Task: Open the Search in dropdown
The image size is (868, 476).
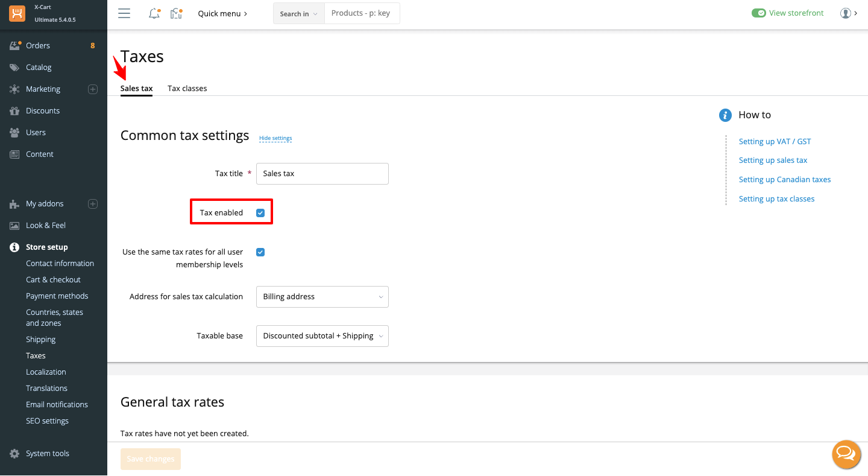Action: [298, 13]
